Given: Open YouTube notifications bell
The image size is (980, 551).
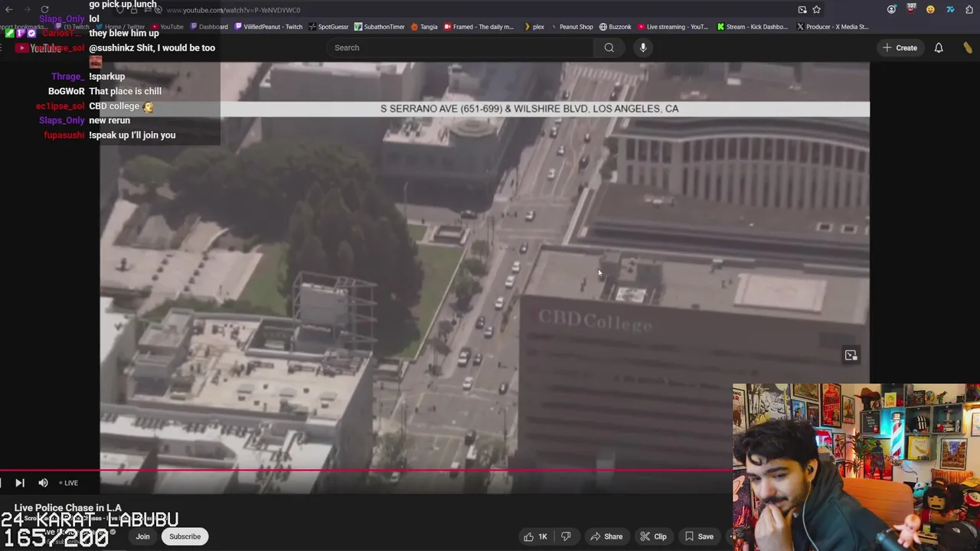Looking at the screenshot, I should (x=939, y=47).
